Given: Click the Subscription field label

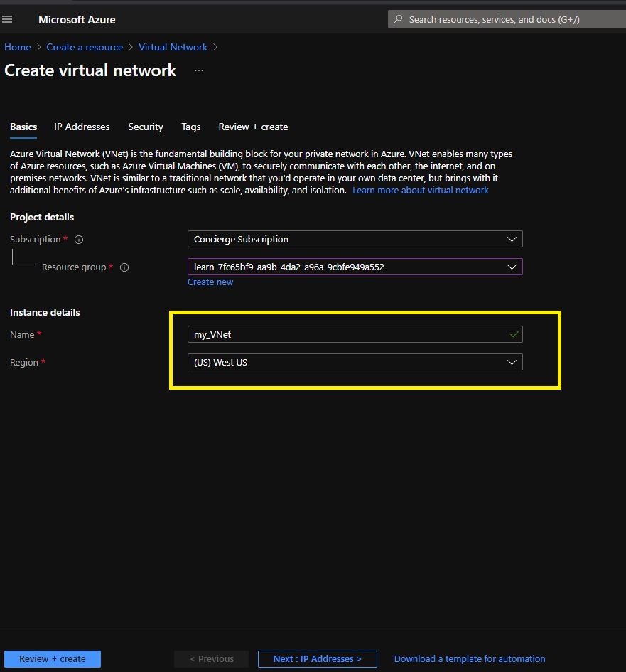Looking at the screenshot, I should [x=35, y=240].
